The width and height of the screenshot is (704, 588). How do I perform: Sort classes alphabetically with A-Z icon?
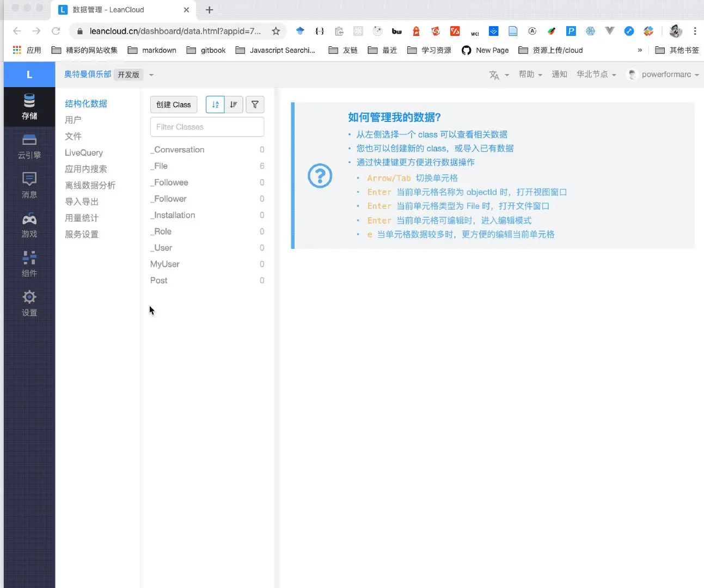pos(215,105)
